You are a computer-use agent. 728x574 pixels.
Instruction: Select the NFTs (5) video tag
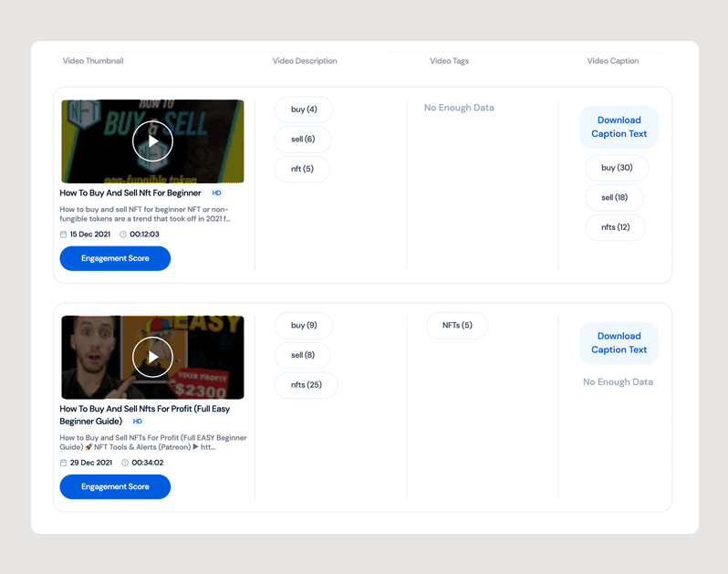(457, 326)
